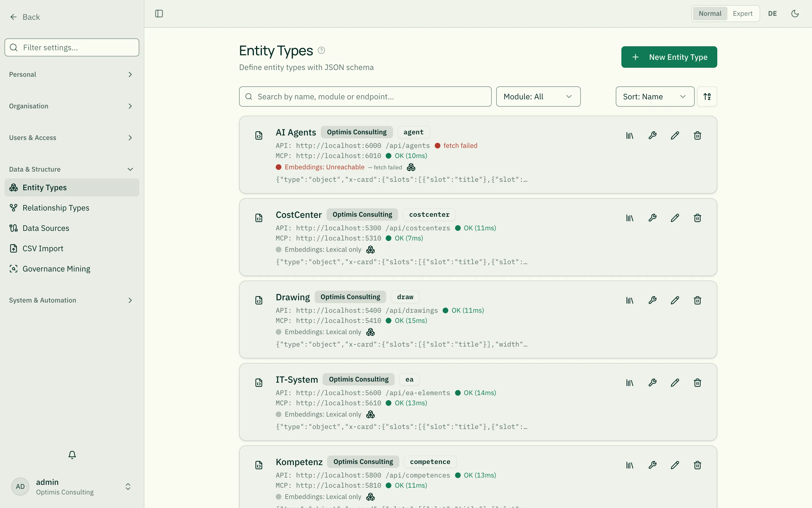The width and height of the screenshot is (812, 508).
Task: Click the draw module tag
Action: pos(405,297)
